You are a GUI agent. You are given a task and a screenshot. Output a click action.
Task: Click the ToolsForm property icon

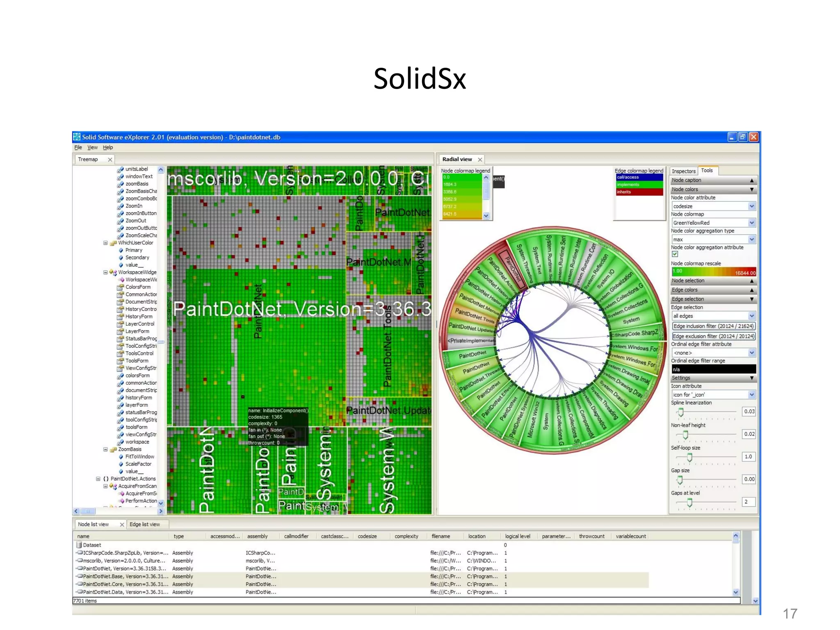(120, 361)
